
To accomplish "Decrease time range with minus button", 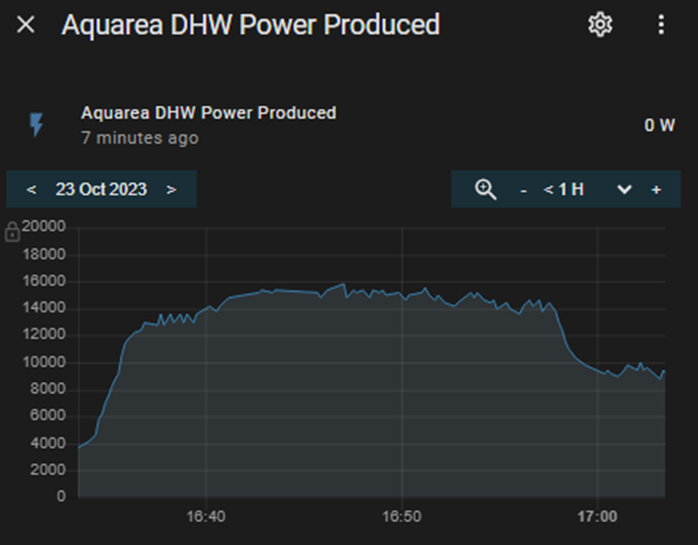I will pyautogui.click(x=524, y=191).
